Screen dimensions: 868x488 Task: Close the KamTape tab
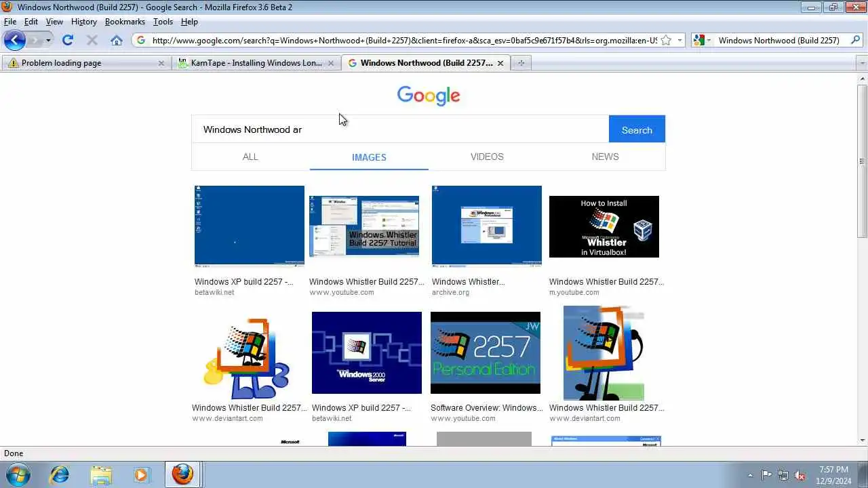(x=331, y=63)
